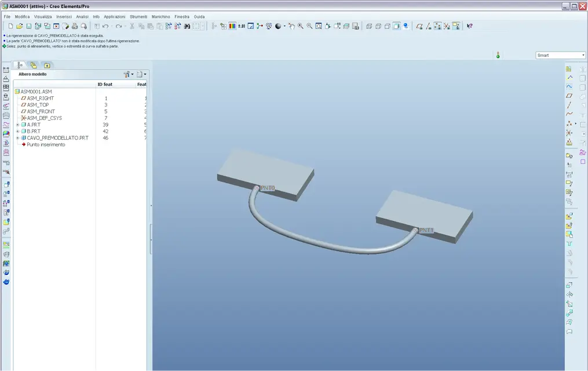
Task: Click the open folder icon in toolbar
Action: tap(20, 26)
